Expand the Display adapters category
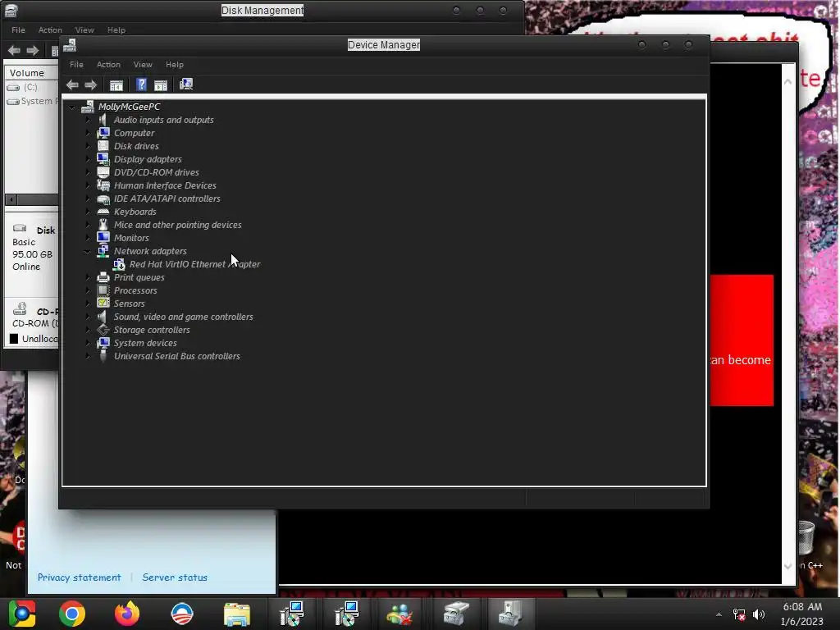The height and width of the screenshot is (630, 840). 88,159
